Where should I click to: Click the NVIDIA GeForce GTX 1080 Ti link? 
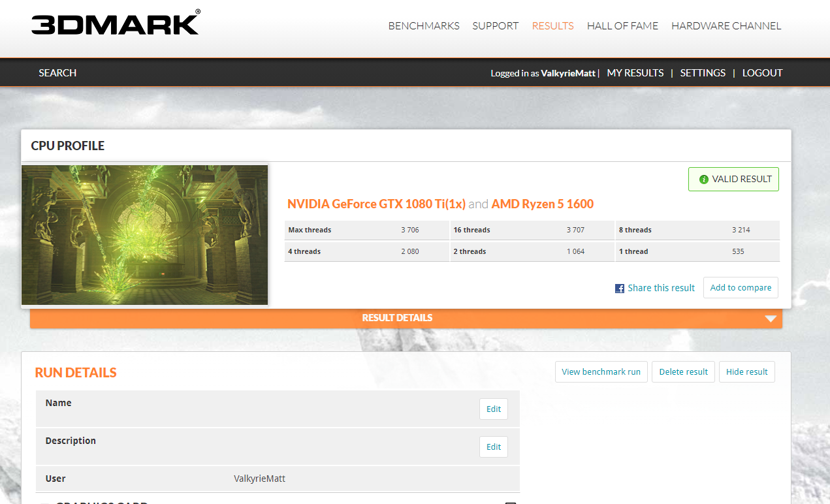376,204
